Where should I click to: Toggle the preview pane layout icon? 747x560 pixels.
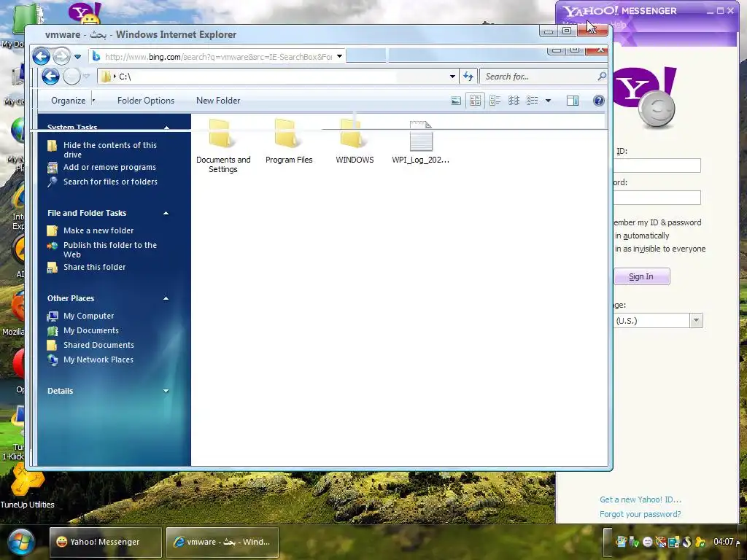573,101
